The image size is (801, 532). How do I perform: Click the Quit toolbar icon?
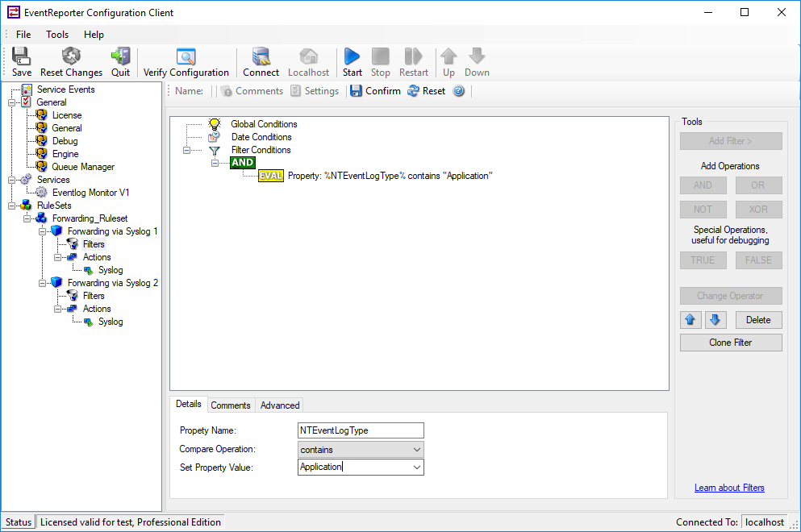120,56
